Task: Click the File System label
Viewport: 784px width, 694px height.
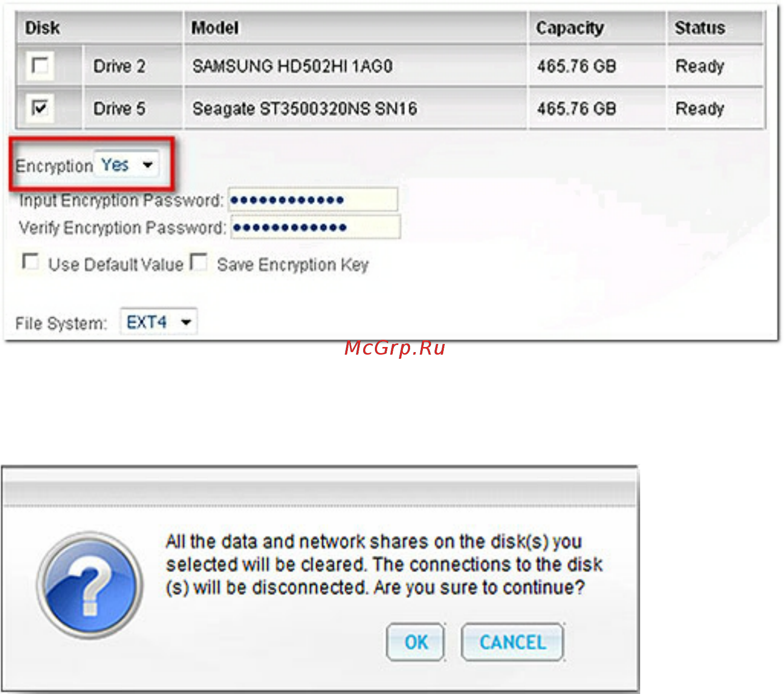Action: tap(61, 323)
